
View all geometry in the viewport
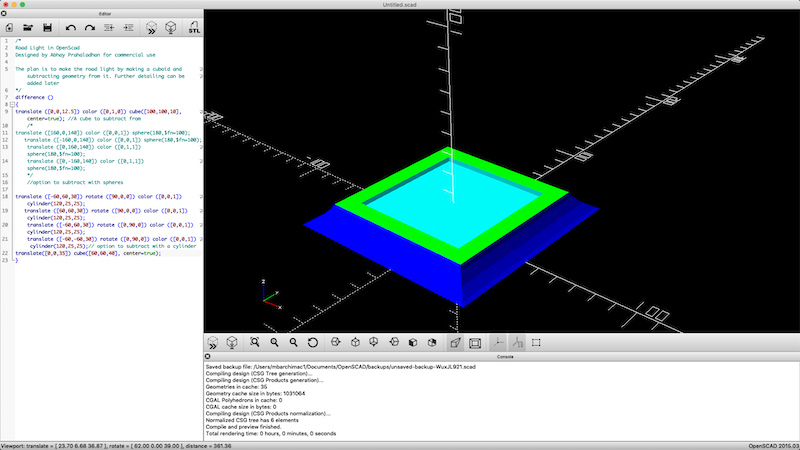pos(255,343)
